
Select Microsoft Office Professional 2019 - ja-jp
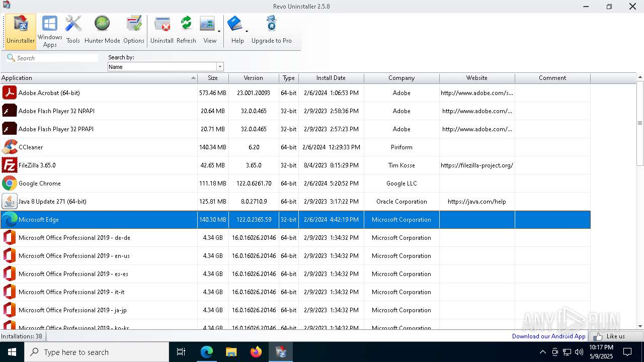(x=72, y=310)
